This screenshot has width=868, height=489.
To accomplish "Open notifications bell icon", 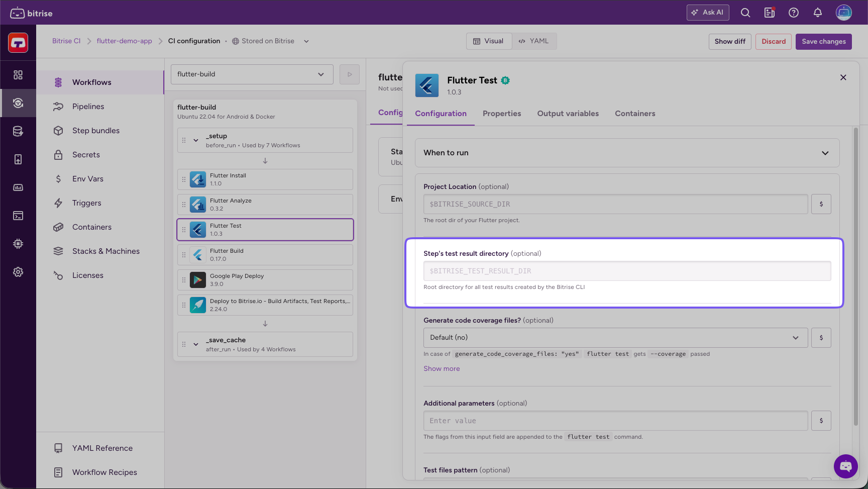I will 818,13.
